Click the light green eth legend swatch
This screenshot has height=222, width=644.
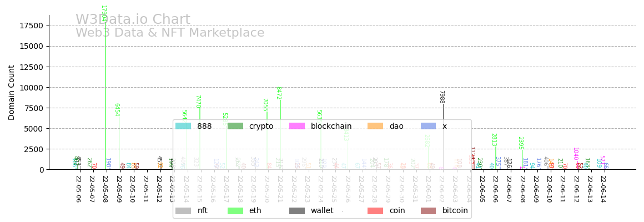pyautogui.click(x=235, y=211)
